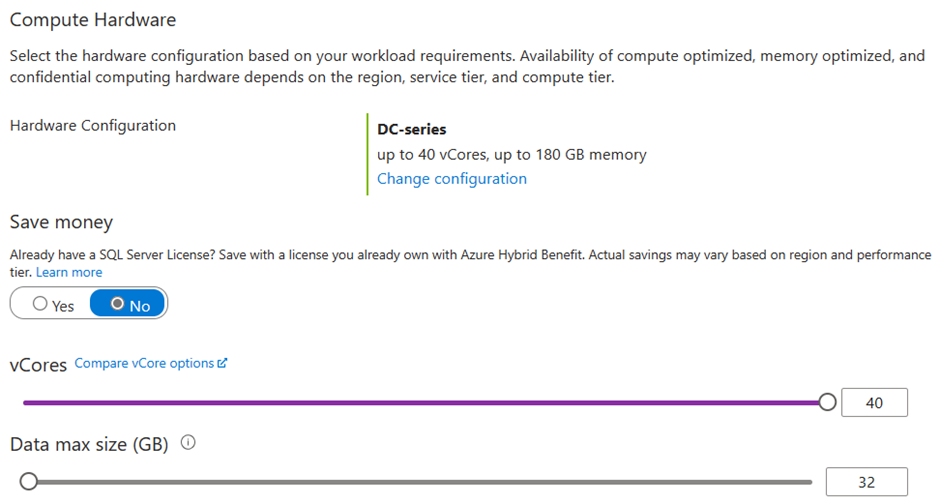Click the vCores slider handle
This screenshot has height=504, width=940.
[x=827, y=402]
